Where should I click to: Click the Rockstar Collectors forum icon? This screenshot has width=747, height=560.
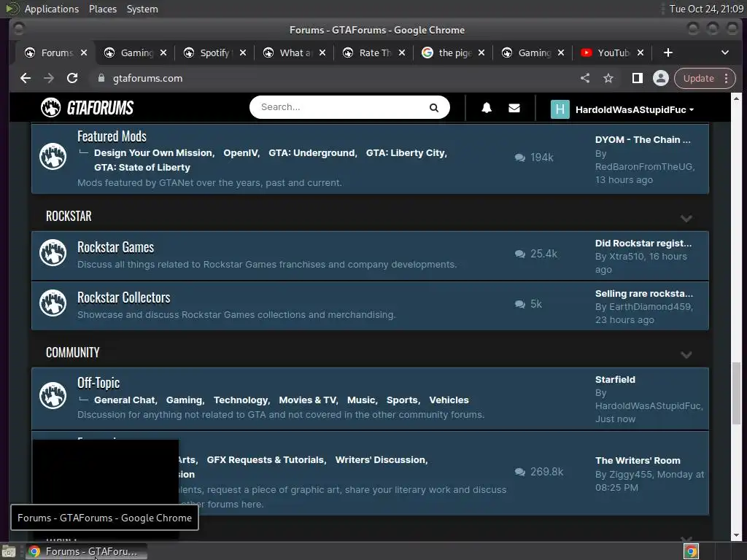53,303
